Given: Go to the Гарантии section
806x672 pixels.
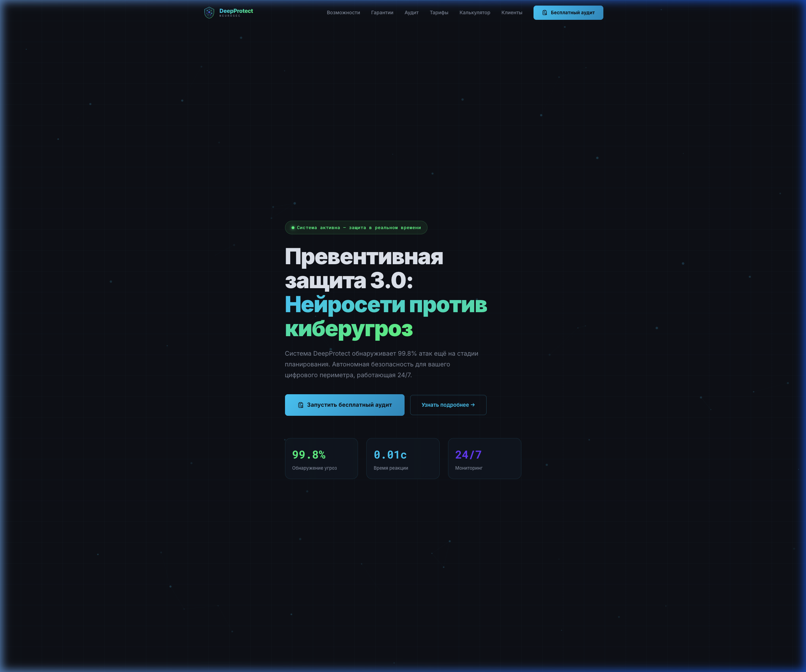Looking at the screenshot, I should (382, 13).
